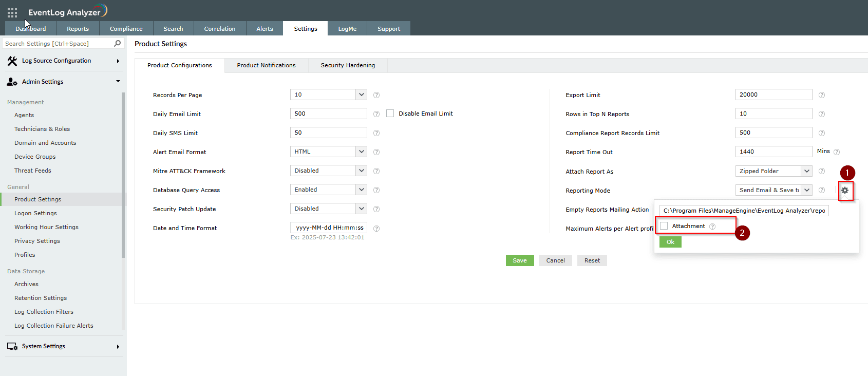Viewport: 868px width, 376px height.
Task: Open the Alert Email Format dropdown
Action: coord(328,152)
